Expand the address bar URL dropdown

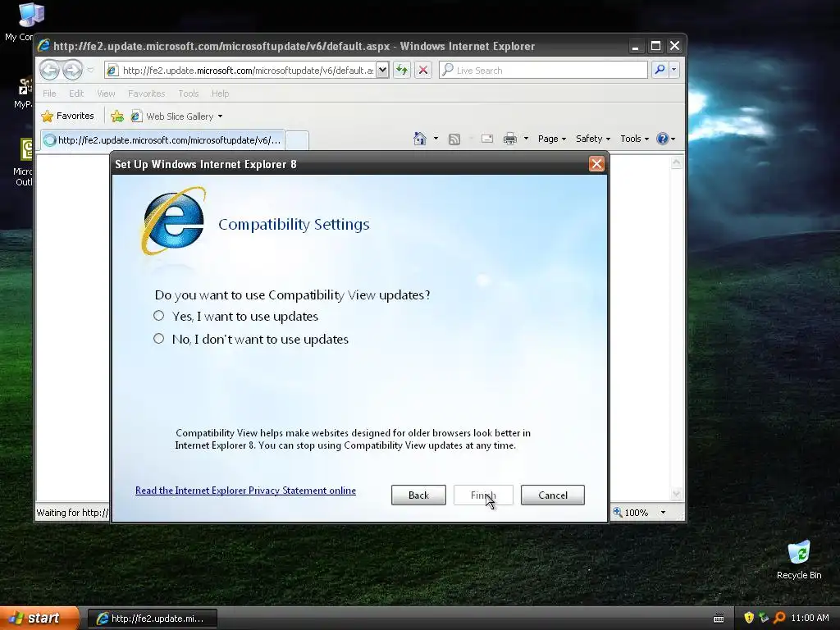click(382, 71)
